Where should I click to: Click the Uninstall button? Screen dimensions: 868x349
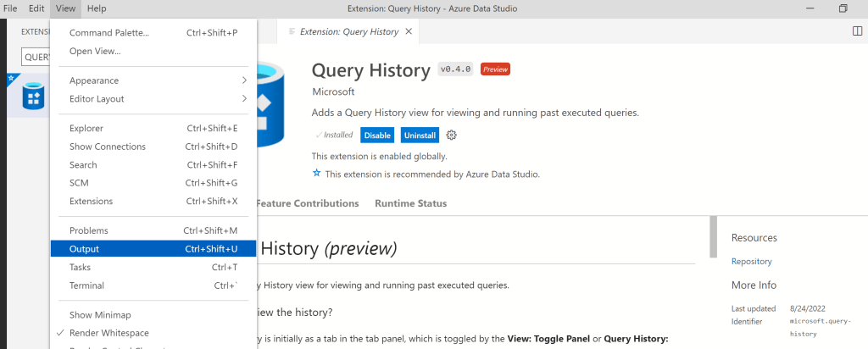coord(420,136)
